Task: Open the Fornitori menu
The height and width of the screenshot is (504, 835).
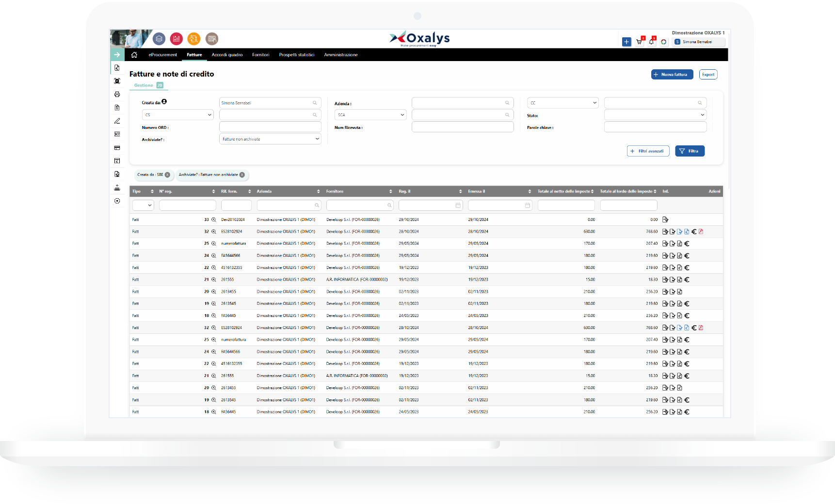Action: [x=261, y=55]
